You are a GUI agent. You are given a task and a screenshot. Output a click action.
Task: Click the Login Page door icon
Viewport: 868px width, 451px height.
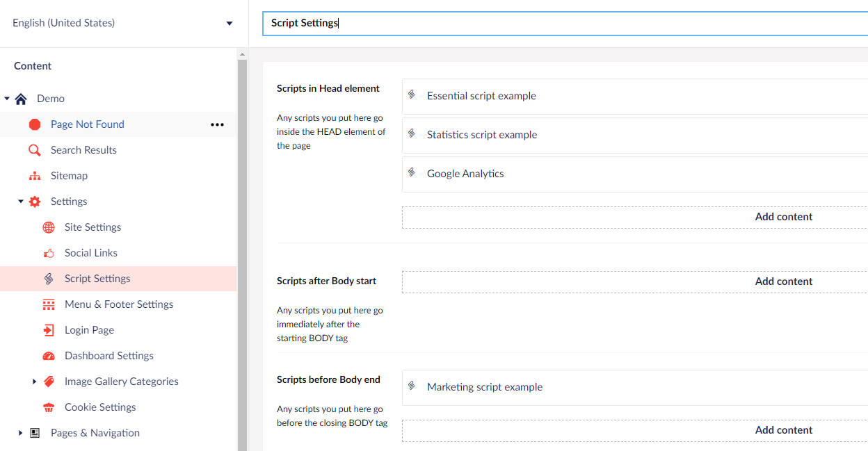[x=49, y=330]
